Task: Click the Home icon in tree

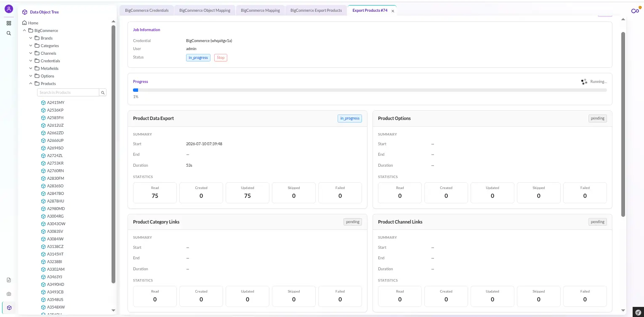Action: coord(24,23)
